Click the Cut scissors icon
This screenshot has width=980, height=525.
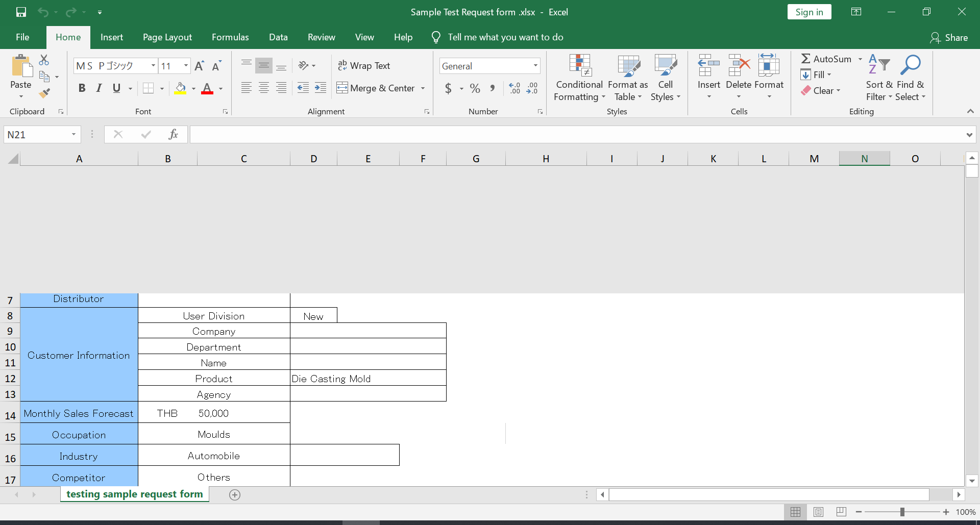point(44,60)
